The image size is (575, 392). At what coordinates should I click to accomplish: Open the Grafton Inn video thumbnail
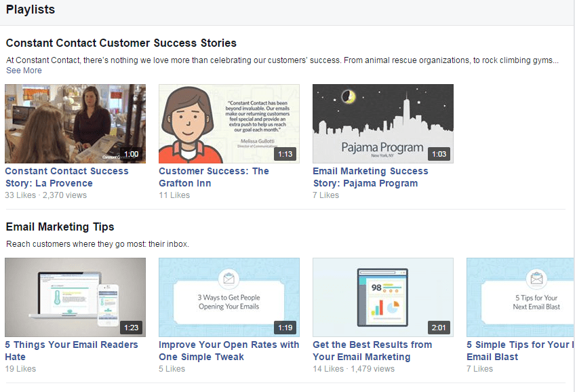[x=229, y=123]
